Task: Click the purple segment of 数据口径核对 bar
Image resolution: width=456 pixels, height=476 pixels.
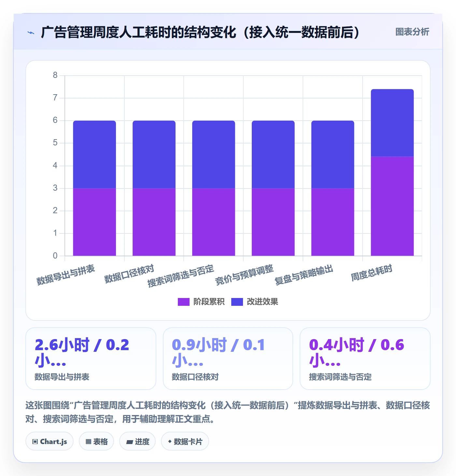Action: pyautogui.click(x=154, y=222)
